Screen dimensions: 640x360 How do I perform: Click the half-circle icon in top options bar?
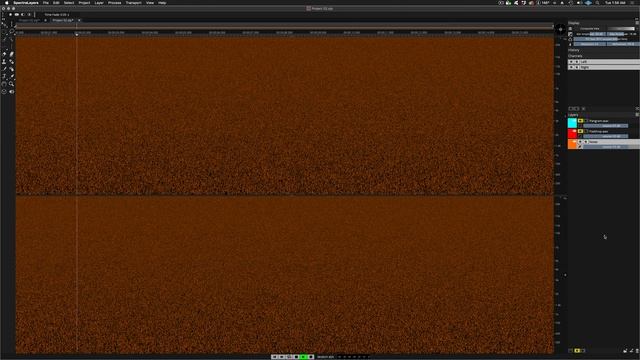tap(23, 15)
